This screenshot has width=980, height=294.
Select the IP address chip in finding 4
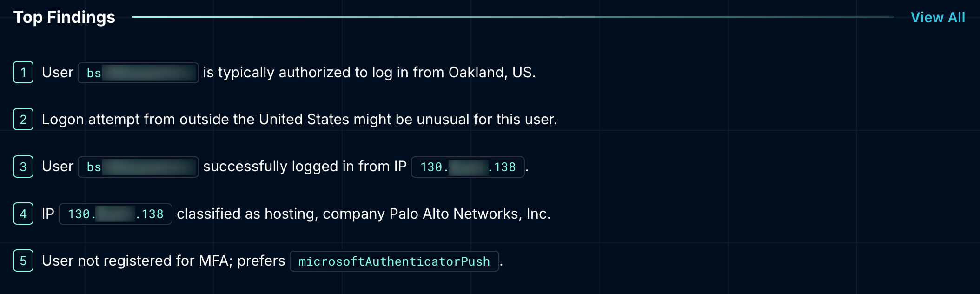pos(115,214)
